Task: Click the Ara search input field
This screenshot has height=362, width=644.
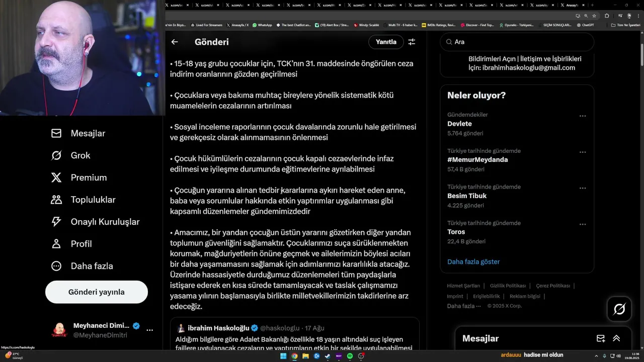Action: click(517, 42)
